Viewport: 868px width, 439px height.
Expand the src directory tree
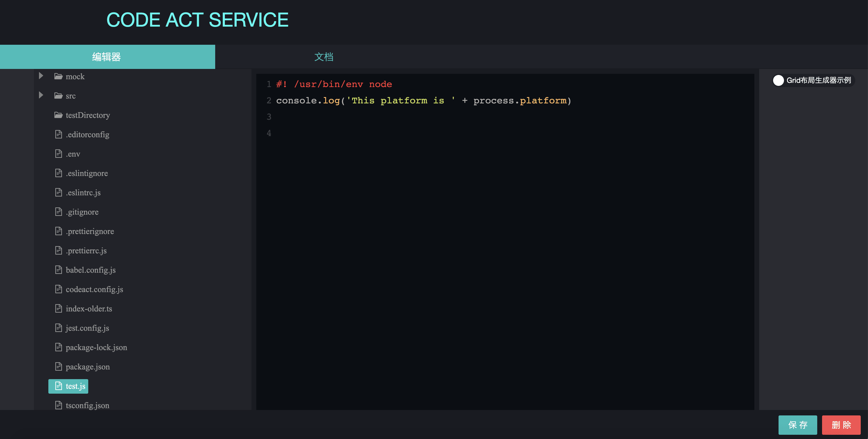pyautogui.click(x=42, y=95)
